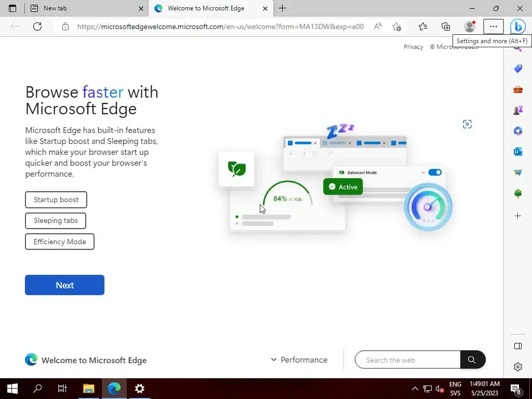Open the Privacy link
532x399 pixels.
coord(413,47)
